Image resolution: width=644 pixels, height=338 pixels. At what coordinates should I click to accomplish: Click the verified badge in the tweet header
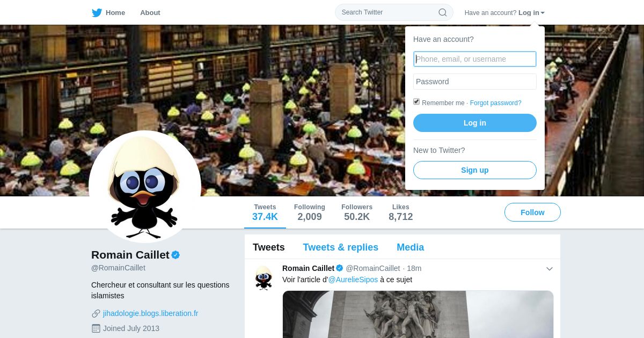point(339,268)
